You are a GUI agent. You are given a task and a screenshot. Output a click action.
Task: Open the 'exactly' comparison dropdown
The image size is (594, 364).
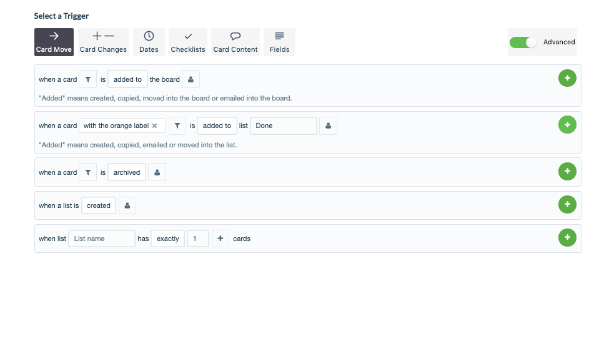tap(167, 238)
